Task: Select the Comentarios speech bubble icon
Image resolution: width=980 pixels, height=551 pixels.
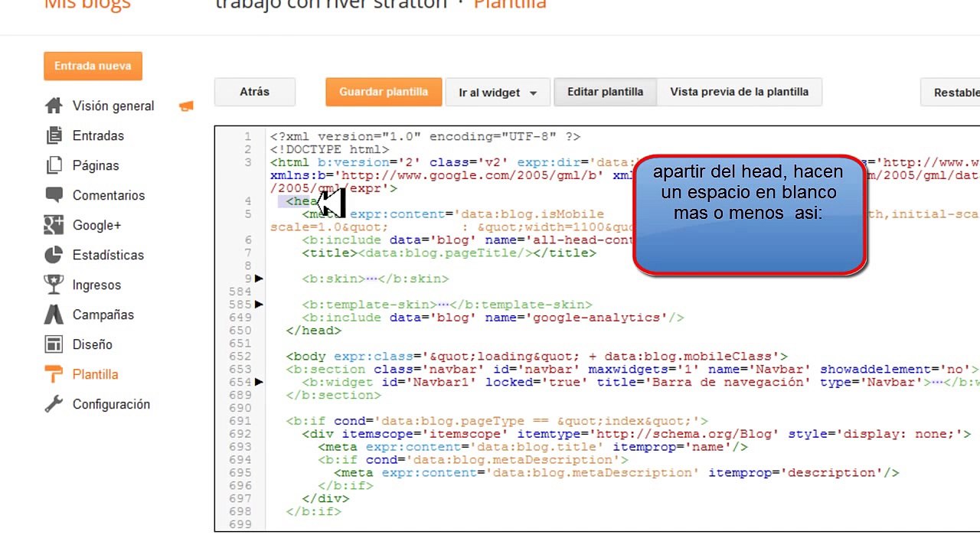Action: pyautogui.click(x=54, y=195)
